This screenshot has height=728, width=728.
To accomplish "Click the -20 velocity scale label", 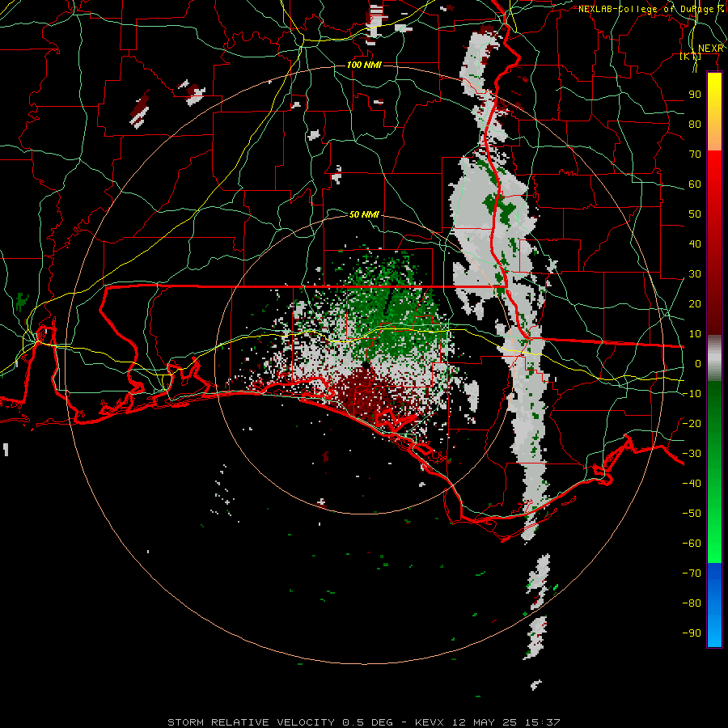I will pos(692,423).
